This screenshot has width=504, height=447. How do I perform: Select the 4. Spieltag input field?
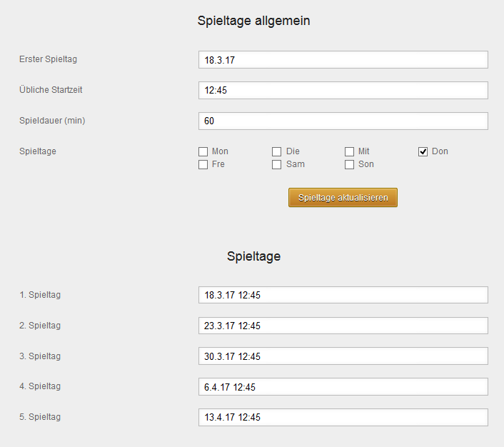343,387
